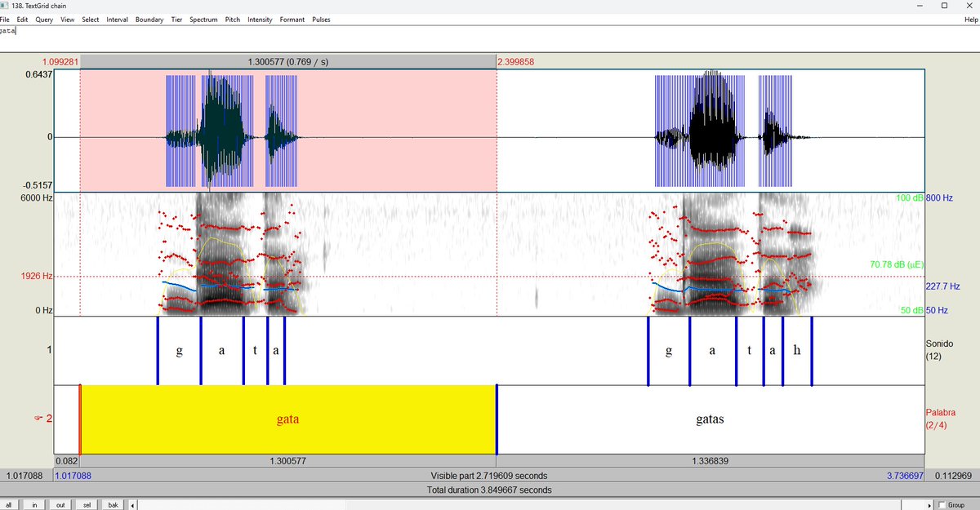Open the Spectrum menu

coord(203,20)
